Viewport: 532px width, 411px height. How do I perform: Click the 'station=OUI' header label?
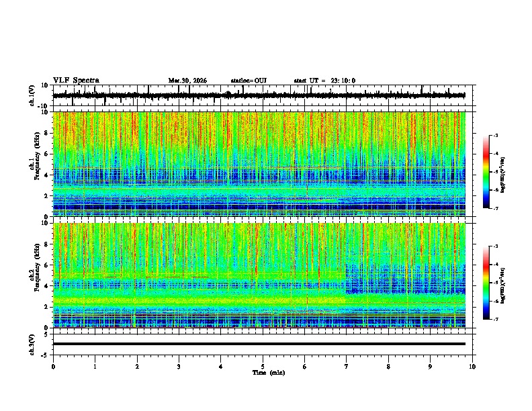[249, 81]
